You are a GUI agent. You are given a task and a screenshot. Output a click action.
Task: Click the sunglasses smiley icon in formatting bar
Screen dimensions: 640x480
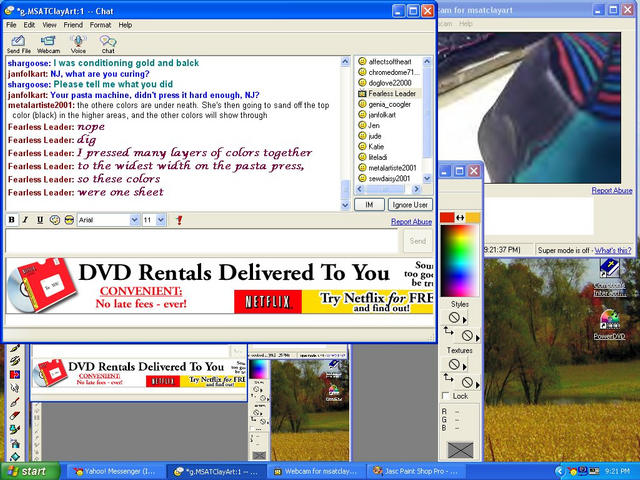click(x=69, y=220)
